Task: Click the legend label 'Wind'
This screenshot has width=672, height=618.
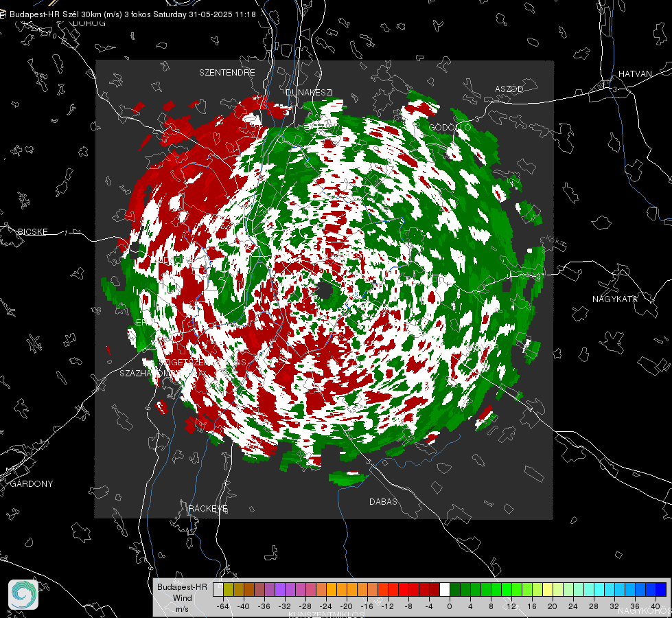Action: (182, 598)
